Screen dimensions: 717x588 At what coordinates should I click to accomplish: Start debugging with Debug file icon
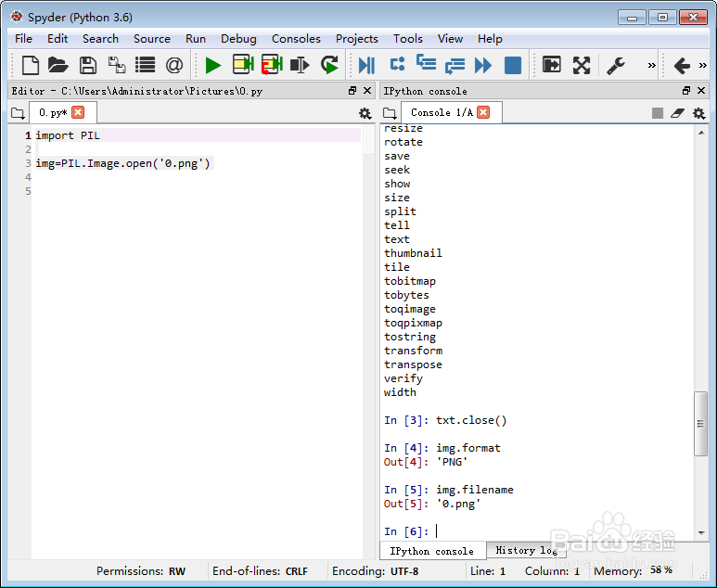(366, 65)
